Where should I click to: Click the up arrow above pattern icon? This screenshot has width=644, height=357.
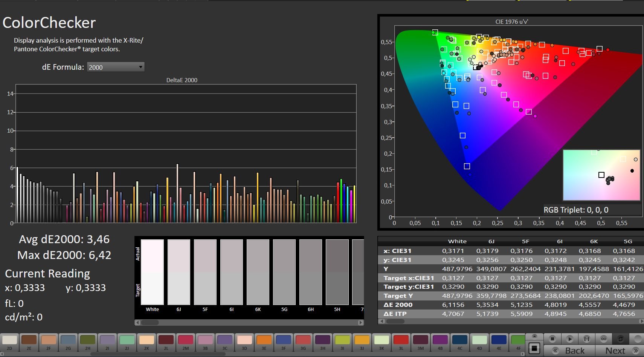tap(534, 336)
